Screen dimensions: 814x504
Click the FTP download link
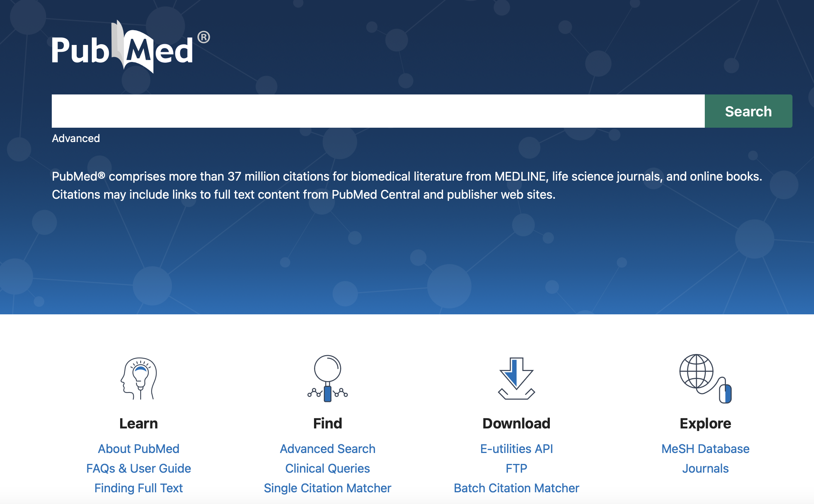pyautogui.click(x=516, y=468)
